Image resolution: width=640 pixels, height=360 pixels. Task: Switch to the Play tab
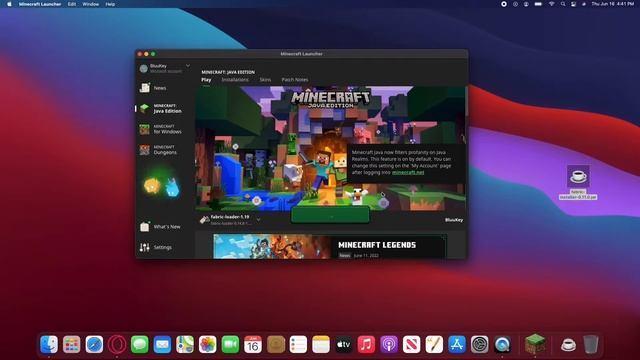(206, 80)
